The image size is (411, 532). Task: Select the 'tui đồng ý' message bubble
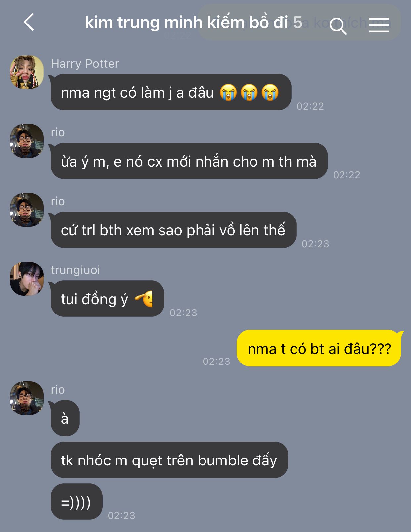(107, 299)
